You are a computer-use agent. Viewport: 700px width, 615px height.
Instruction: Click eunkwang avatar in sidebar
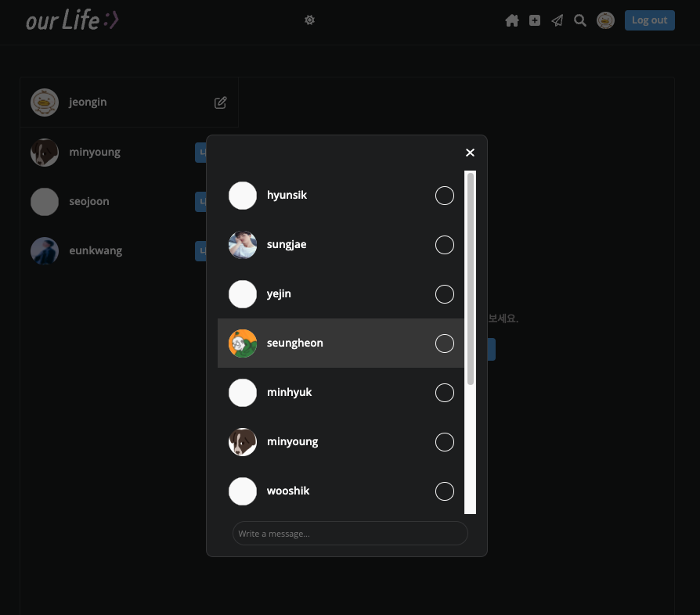pos(44,251)
